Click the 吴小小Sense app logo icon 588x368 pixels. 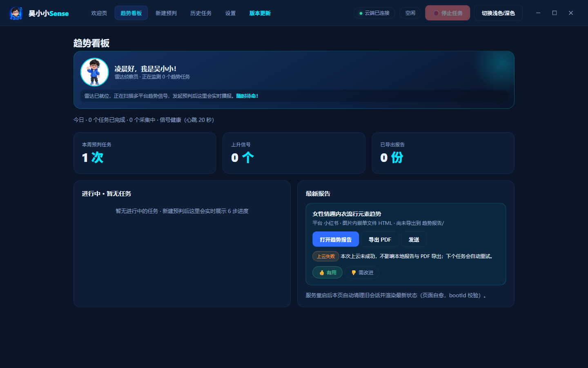16,13
